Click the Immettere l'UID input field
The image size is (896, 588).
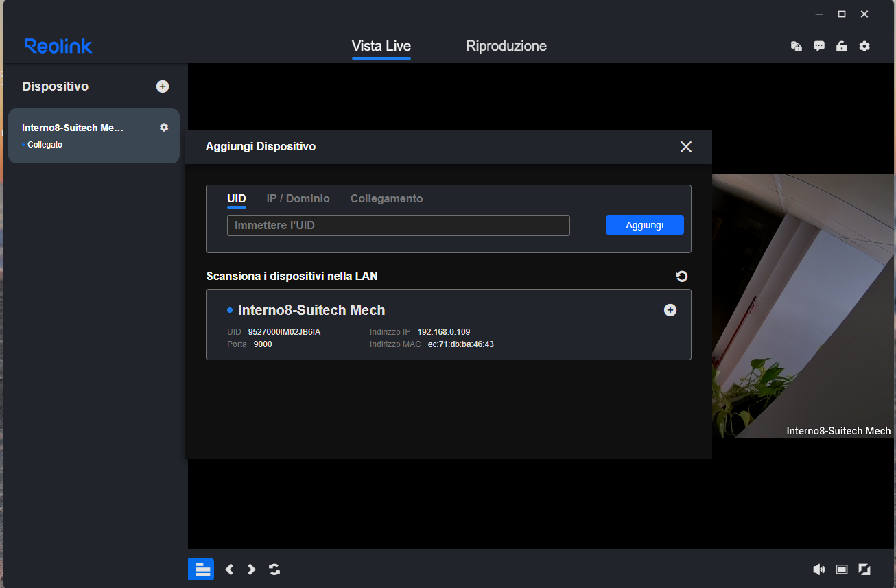pyautogui.click(x=398, y=226)
